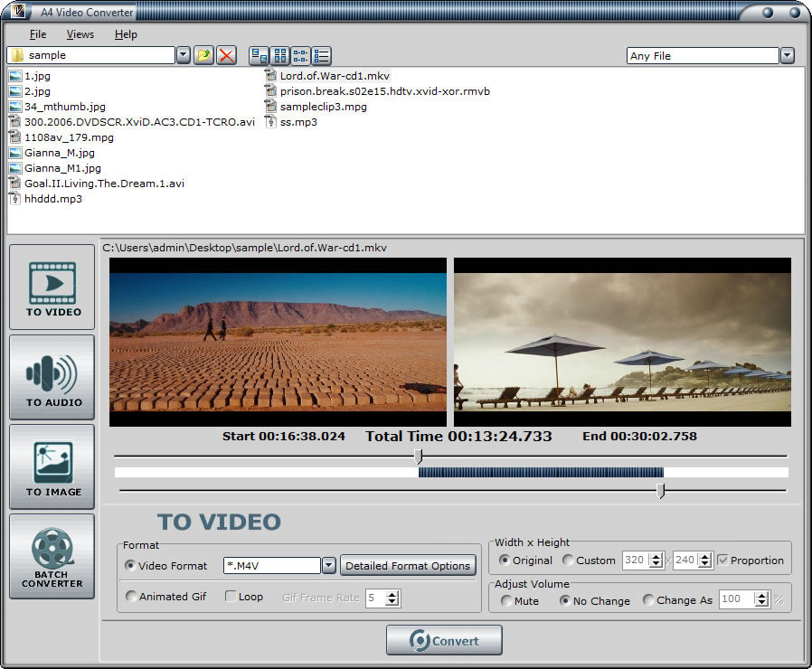The height and width of the screenshot is (669, 812).
Task: Switch to To Image conversion mode
Action: (51, 466)
